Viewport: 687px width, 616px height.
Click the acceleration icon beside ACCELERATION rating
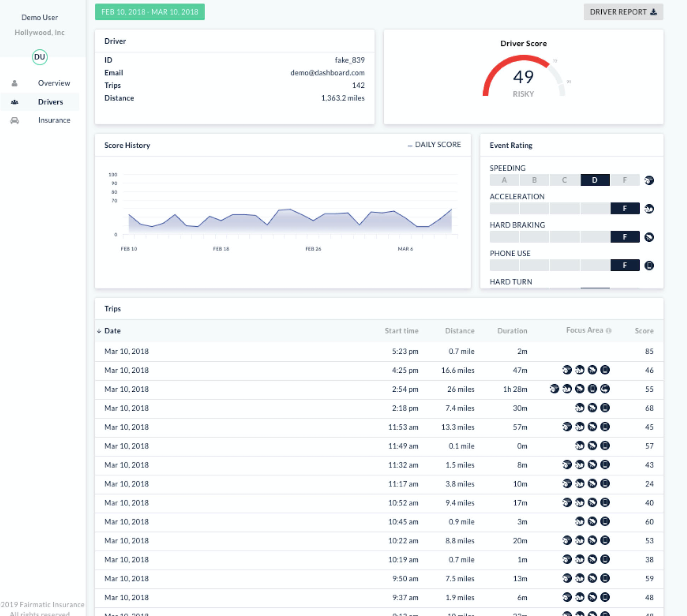point(649,208)
